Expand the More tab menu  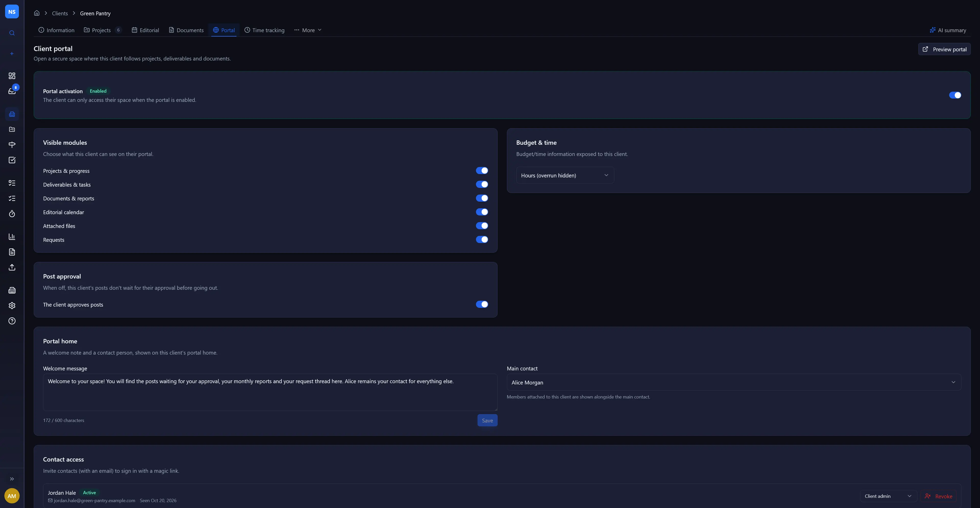click(308, 30)
